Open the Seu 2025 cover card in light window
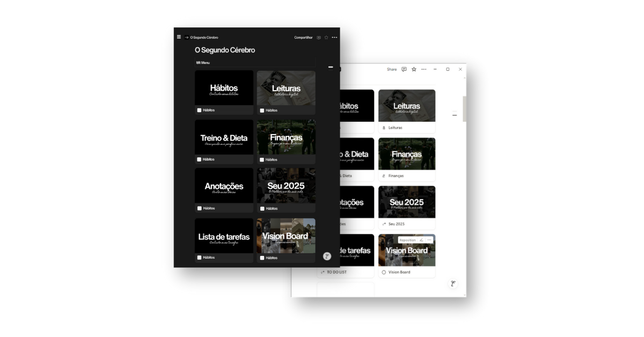The width and height of the screenshot is (644, 337). 407,202
